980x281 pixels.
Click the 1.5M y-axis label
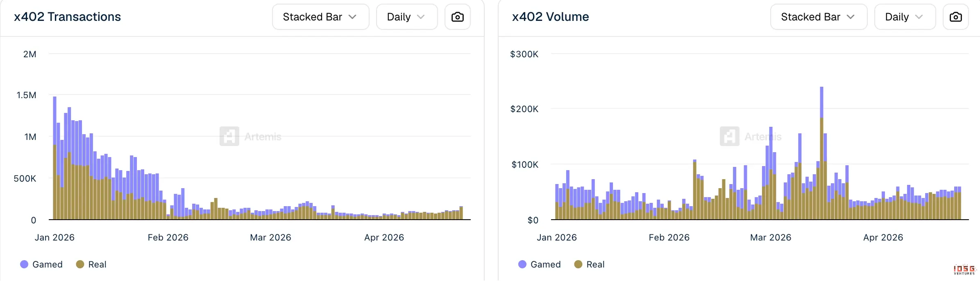26,95
